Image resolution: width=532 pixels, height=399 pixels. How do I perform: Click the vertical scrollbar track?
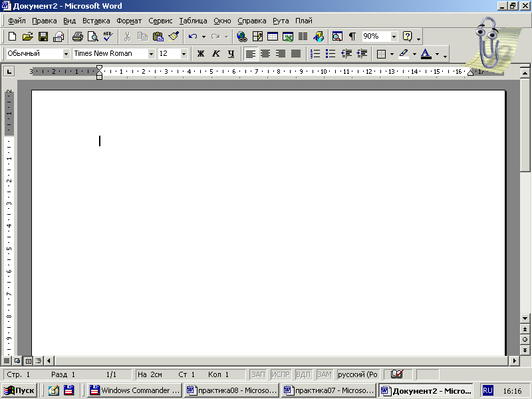pyautogui.click(x=525, y=243)
